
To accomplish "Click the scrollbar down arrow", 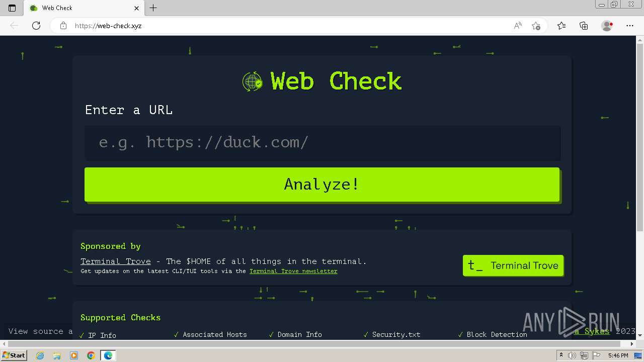I will click(640, 335).
